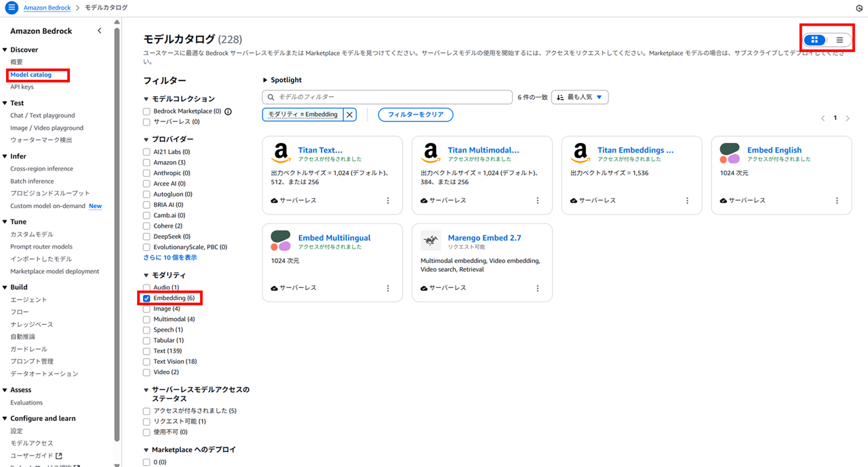Open the kebab menu on Marengo Embed card
The width and height of the screenshot is (868, 467).
point(538,288)
